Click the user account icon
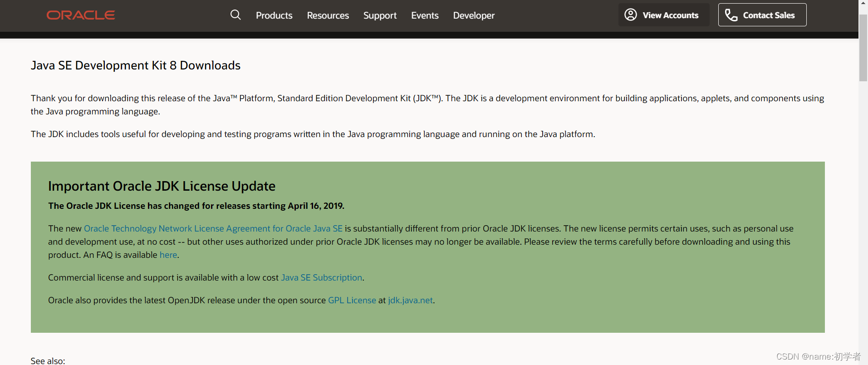Viewport: 868px width, 365px height. 631,15
